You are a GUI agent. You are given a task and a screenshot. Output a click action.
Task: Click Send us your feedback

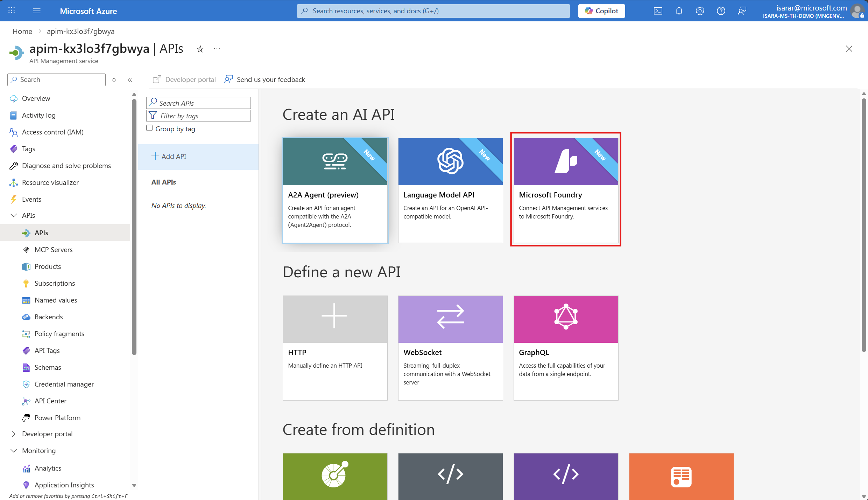(x=265, y=79)
